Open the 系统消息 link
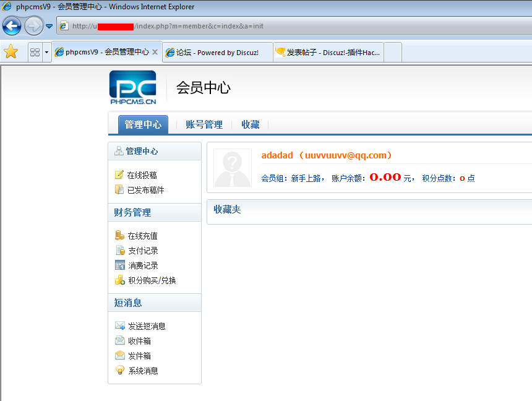 tap(143, 371)
